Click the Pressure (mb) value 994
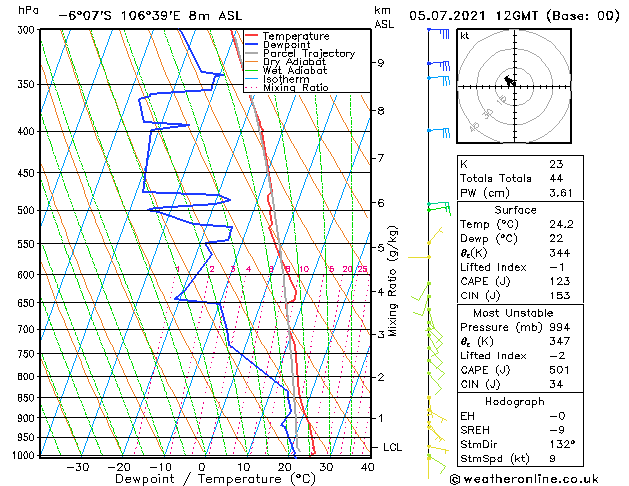This screenshot has width=629, height=486. [560, 327]
